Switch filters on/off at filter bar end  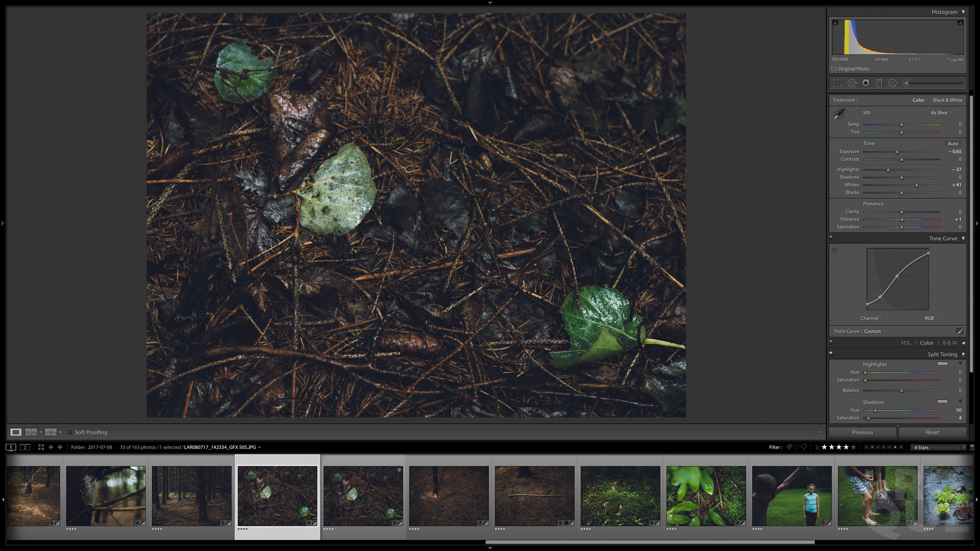[x=972, y=447]
